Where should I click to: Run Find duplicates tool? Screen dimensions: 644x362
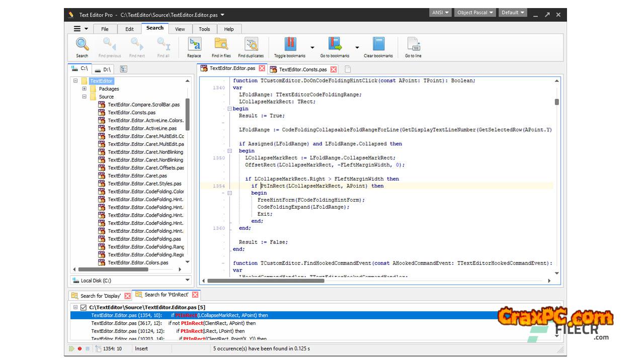pyautogui.click(x=251, y=44)
